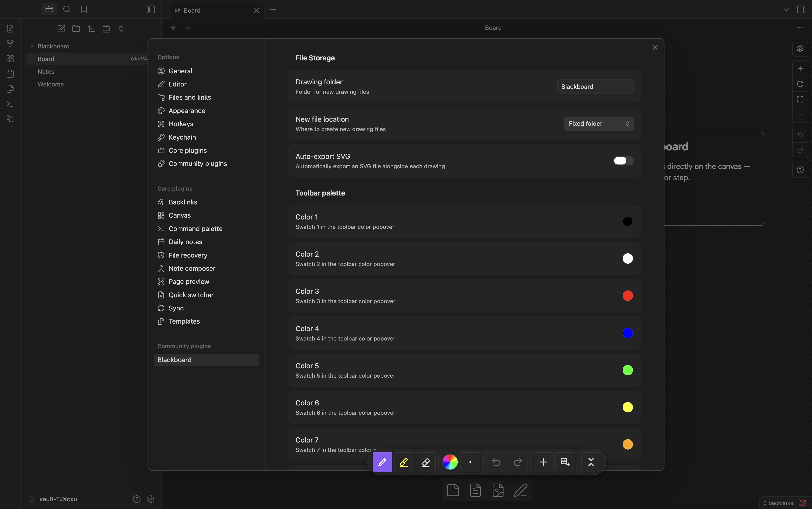Create new canvas from ribbon
This screenshot has height=509, width=812.
click(10, 59)
